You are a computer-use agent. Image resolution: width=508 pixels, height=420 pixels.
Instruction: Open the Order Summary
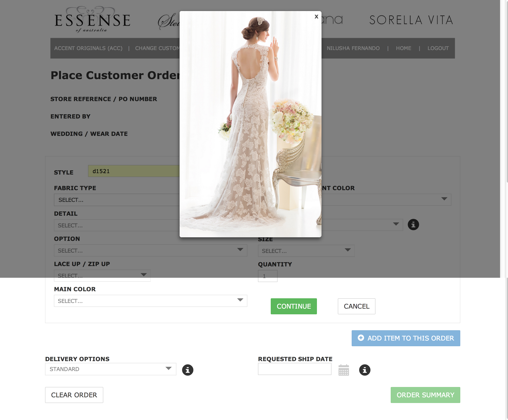[425, 395]
